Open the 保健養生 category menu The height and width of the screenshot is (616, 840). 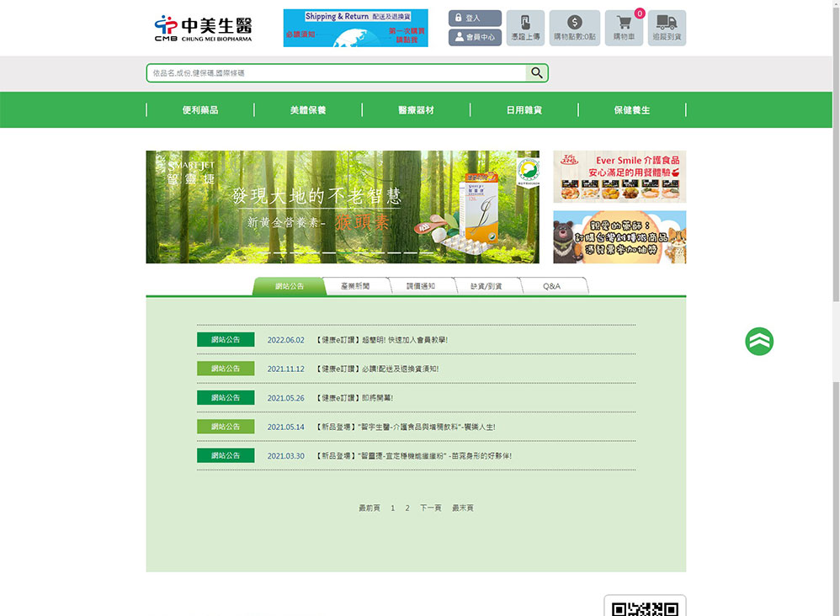click(632, 109)
